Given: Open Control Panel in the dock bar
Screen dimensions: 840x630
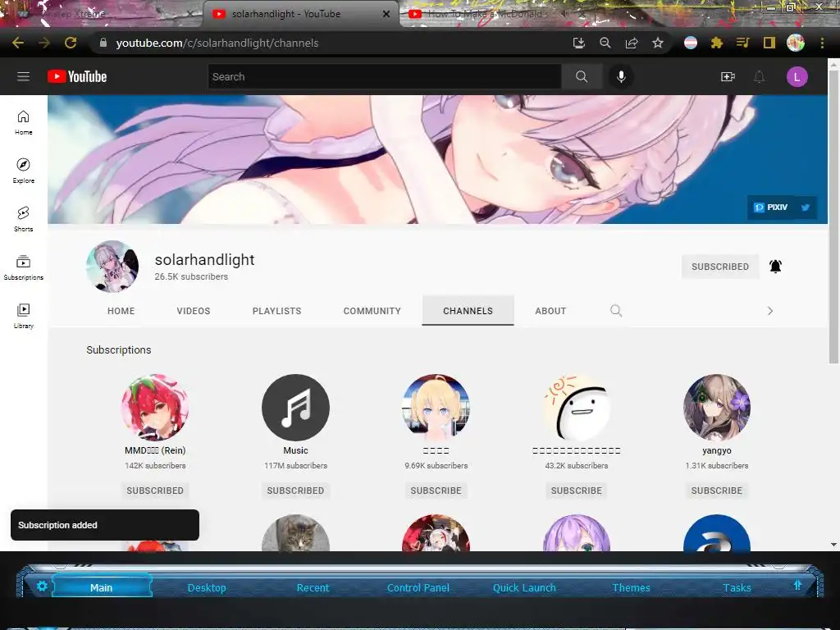Looking at the screenshot, I should point(418,587).
